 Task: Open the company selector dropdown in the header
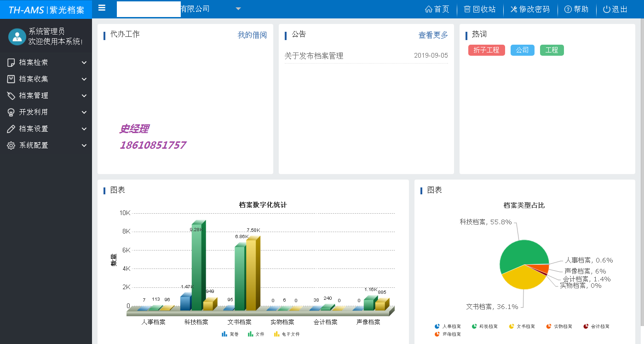tap(238, 9)
